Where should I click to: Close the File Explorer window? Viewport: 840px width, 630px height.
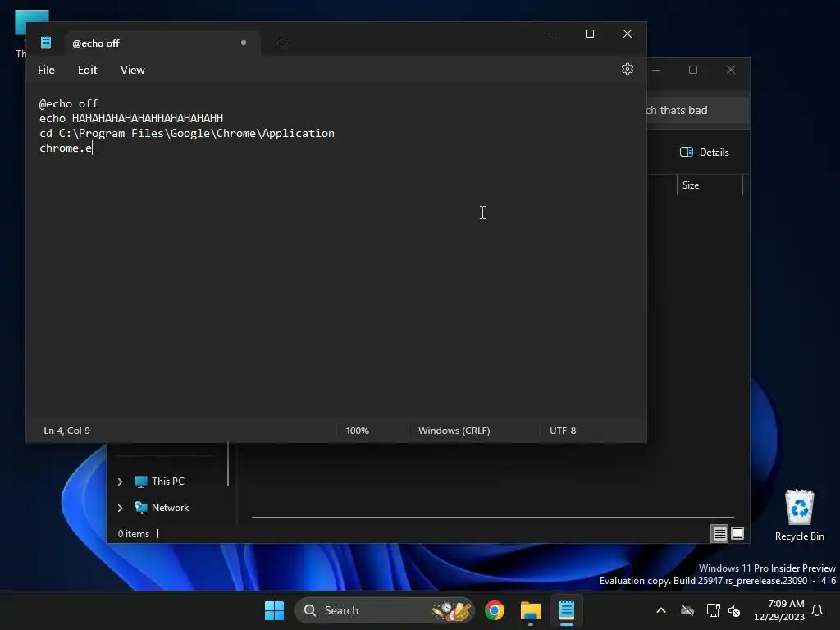pos(731,71)
